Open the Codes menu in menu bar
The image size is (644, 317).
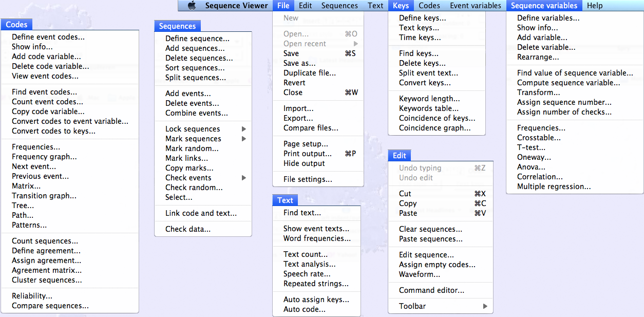tap(429, 6)
